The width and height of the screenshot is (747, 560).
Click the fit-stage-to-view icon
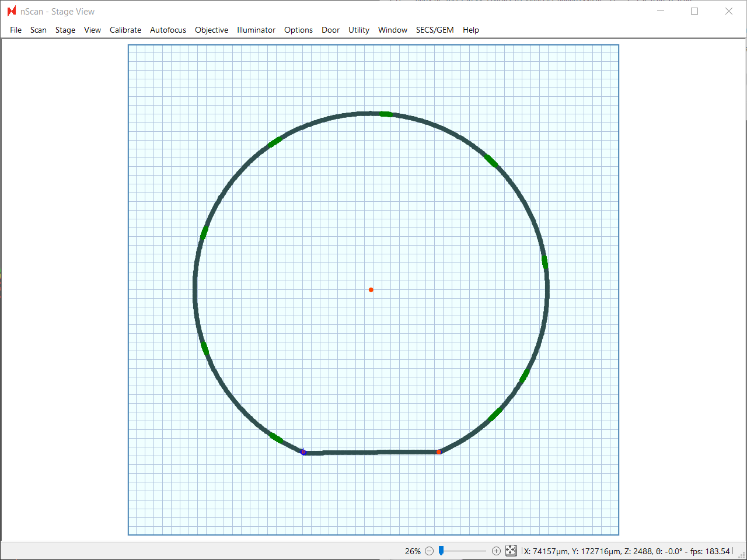[511, 551]
